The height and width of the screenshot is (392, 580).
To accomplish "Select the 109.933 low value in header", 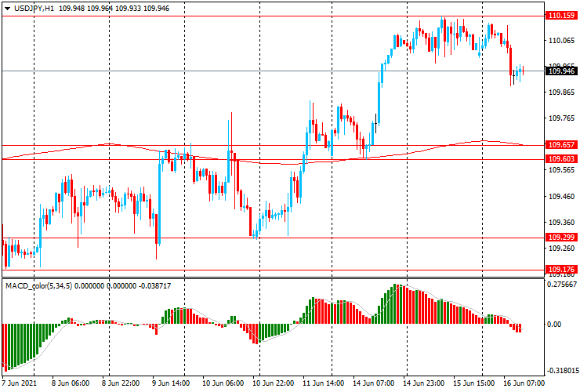I will [x=129, y=8].
